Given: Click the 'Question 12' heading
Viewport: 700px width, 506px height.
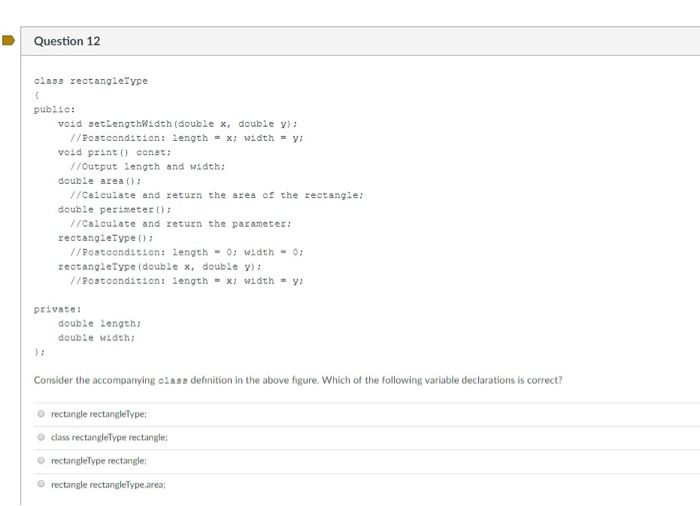Looking at the screenshot, I should pyautogui.click(x=67, y=41).
